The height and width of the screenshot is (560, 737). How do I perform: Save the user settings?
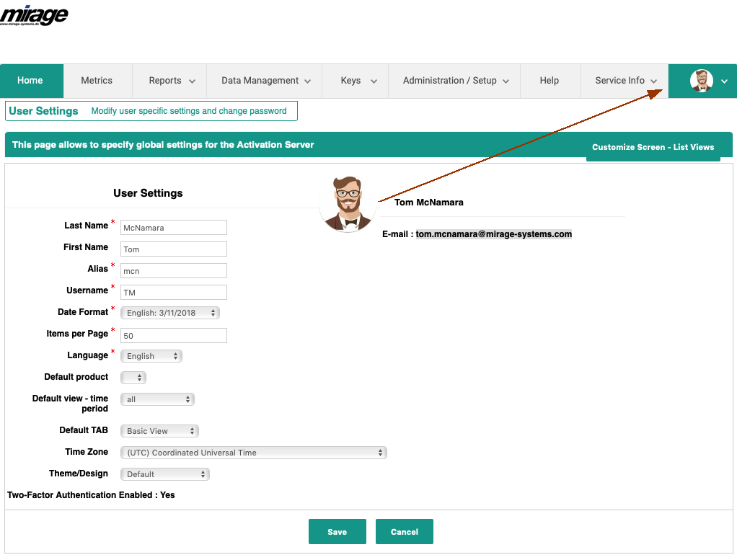[x=337, y=532]
